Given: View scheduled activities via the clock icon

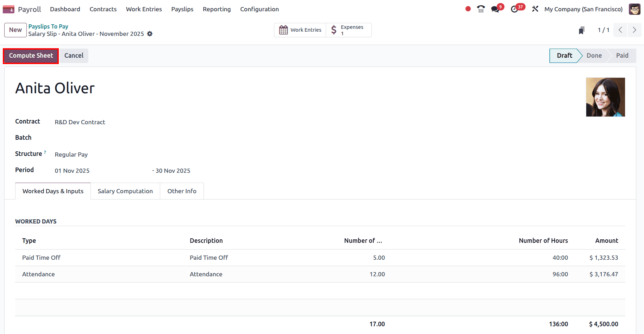Looking at the screenshot, I should pyautogui.click(x=515, y=9).
